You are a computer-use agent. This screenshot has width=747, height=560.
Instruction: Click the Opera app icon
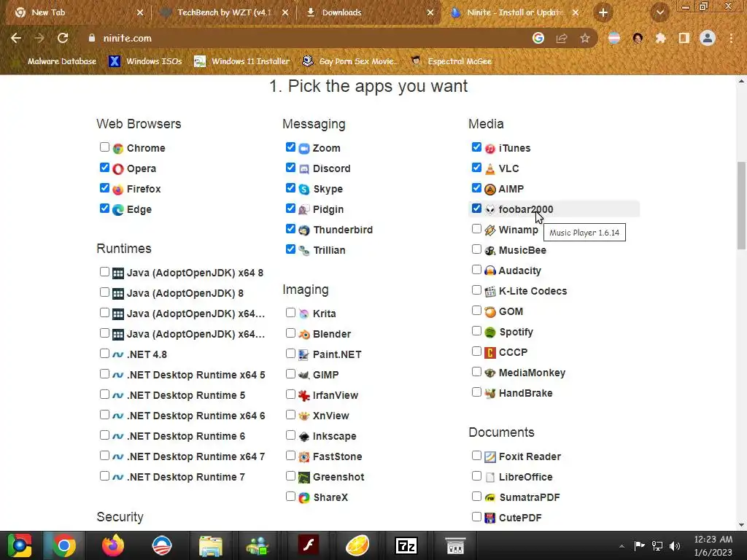tap(117, 169)
